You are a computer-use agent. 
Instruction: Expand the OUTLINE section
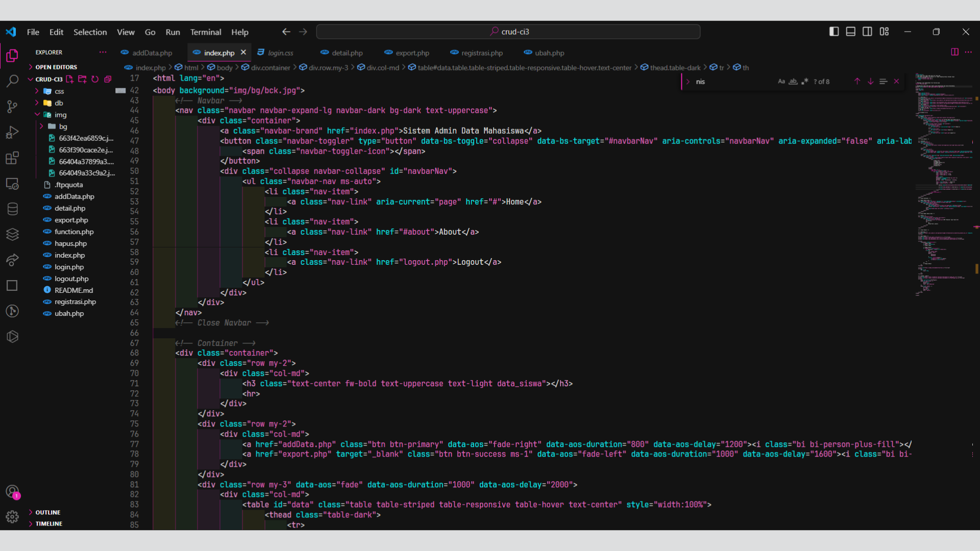(x=47, y=512)
